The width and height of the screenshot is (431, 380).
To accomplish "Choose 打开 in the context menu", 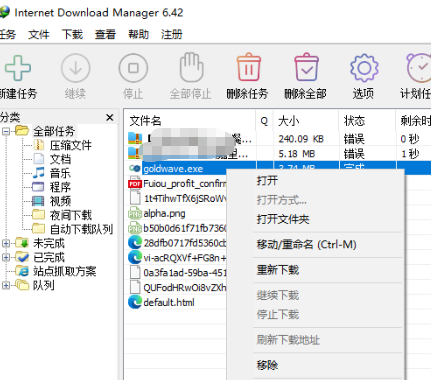I will coord(316,181).
